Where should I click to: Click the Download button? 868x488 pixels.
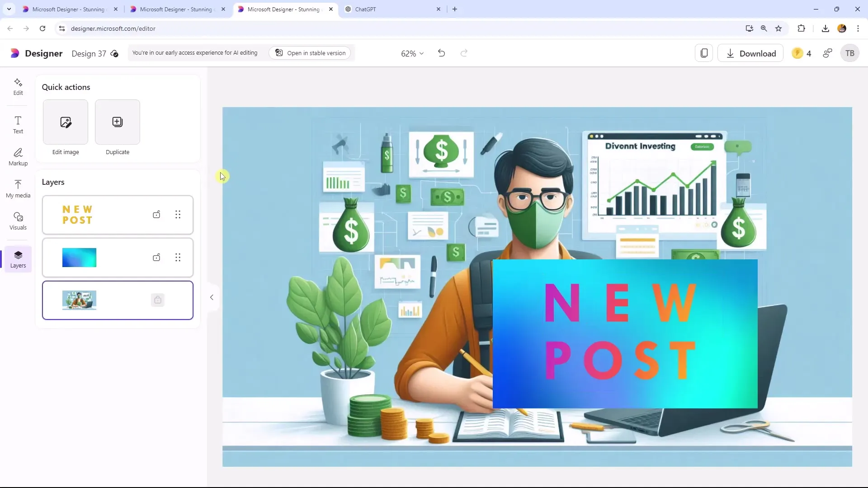click(750, 53)
